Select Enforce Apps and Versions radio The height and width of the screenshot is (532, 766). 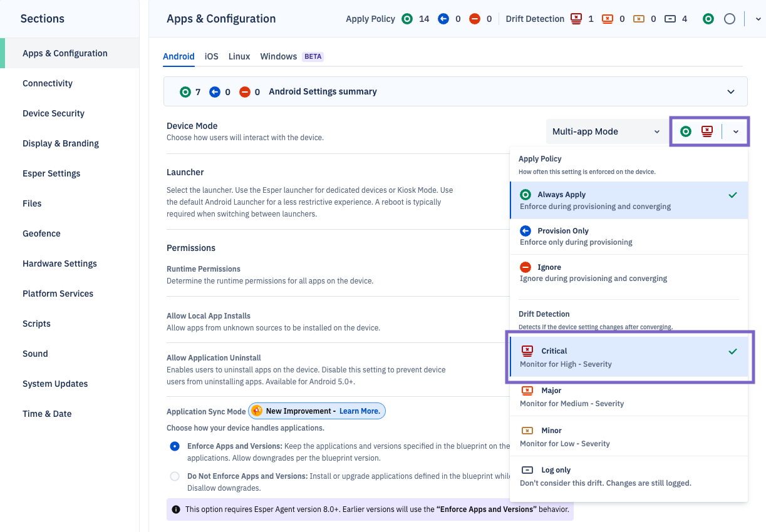pyautogui.click(x=175, y=446)
